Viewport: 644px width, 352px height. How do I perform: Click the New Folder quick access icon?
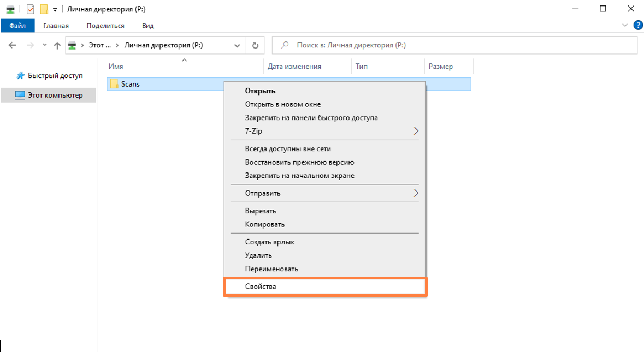[x=44, y=9]
